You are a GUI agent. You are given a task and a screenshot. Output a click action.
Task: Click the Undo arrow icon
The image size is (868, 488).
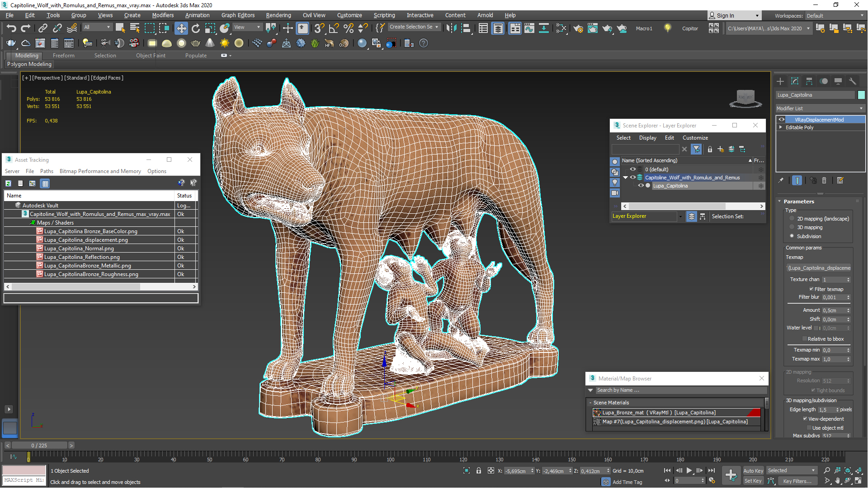tap(11, 28)
